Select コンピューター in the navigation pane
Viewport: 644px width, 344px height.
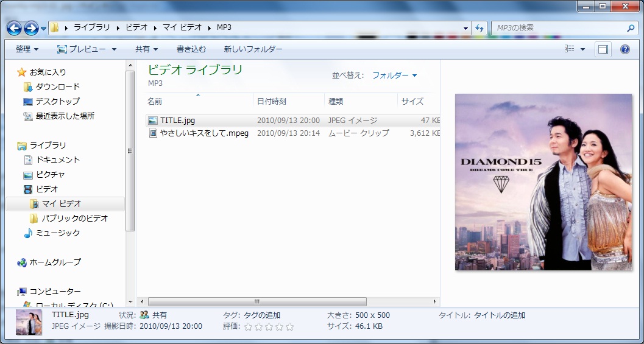click(x=55, y=292)
